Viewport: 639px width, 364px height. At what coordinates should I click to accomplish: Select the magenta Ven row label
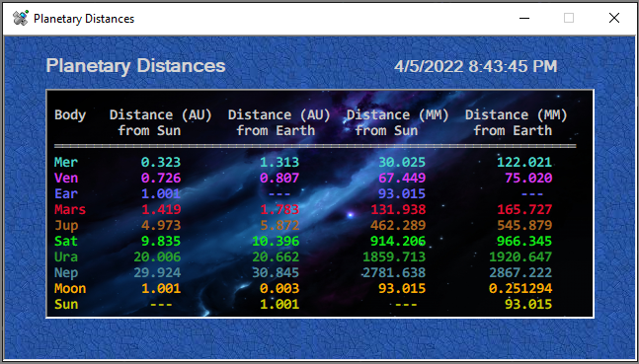click(66, 178)
